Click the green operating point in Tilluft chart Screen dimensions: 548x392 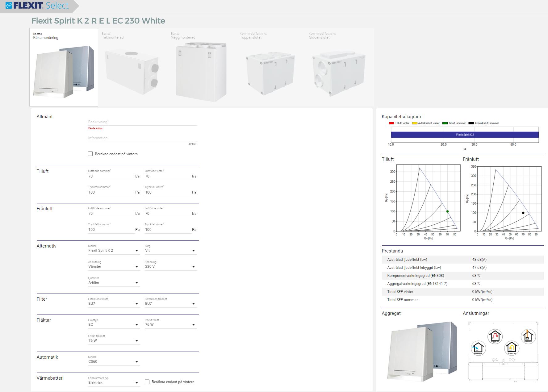(447, 211)
